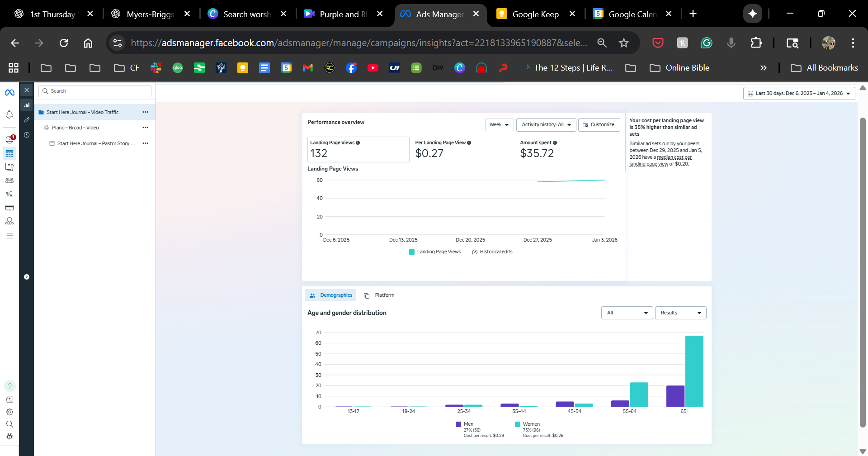Open the Audiences people icon
This screenshot has height=456, width=868.
(x=9, y=180)
